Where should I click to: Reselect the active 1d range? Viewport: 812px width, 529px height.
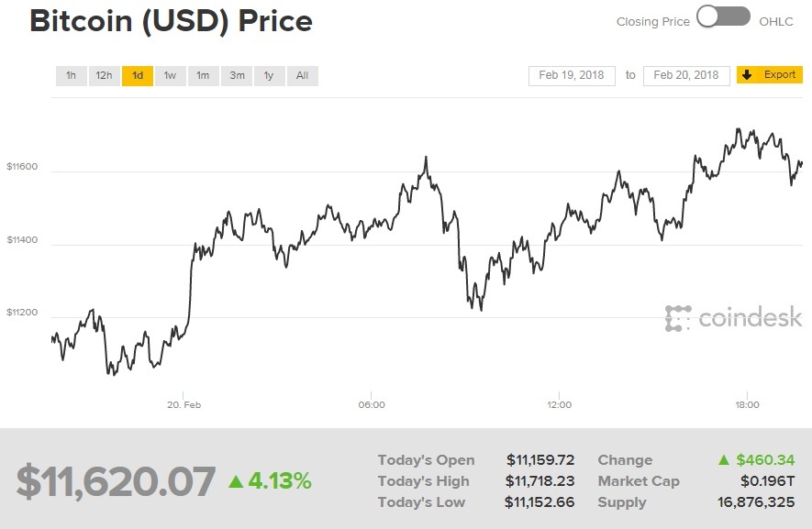tap(137, 75)
